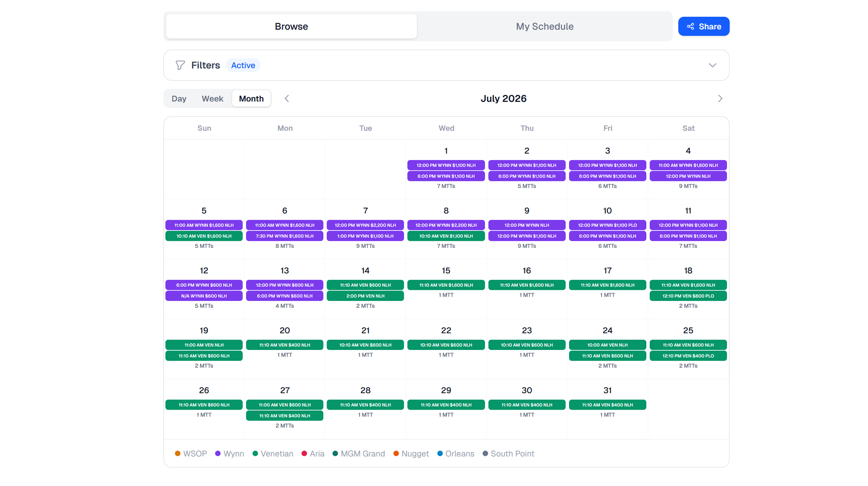The height and width of the screenshot is (486, 868).
Task: Open July 7 '9 MTTs' list
Action: point(365,246)
